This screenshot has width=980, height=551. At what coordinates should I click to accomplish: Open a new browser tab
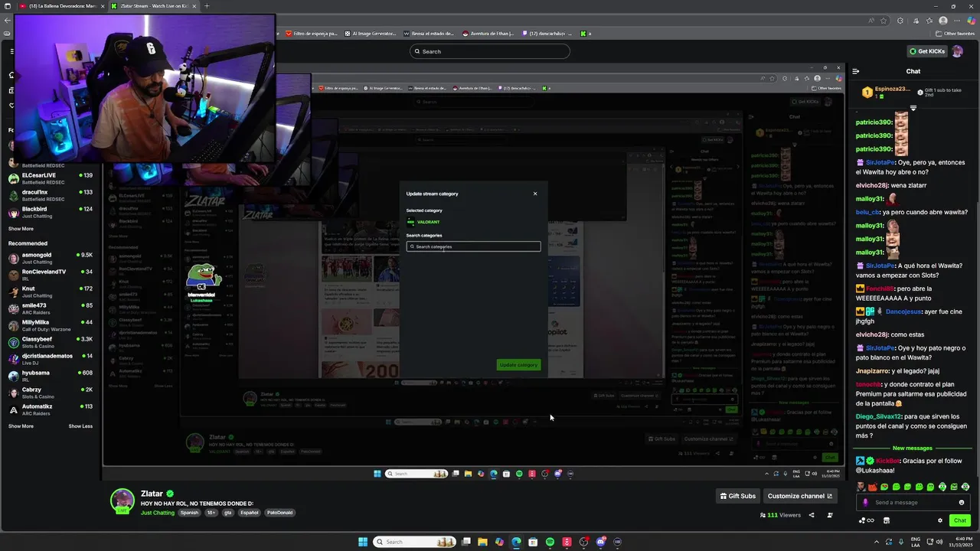click(x=206, y=6)
